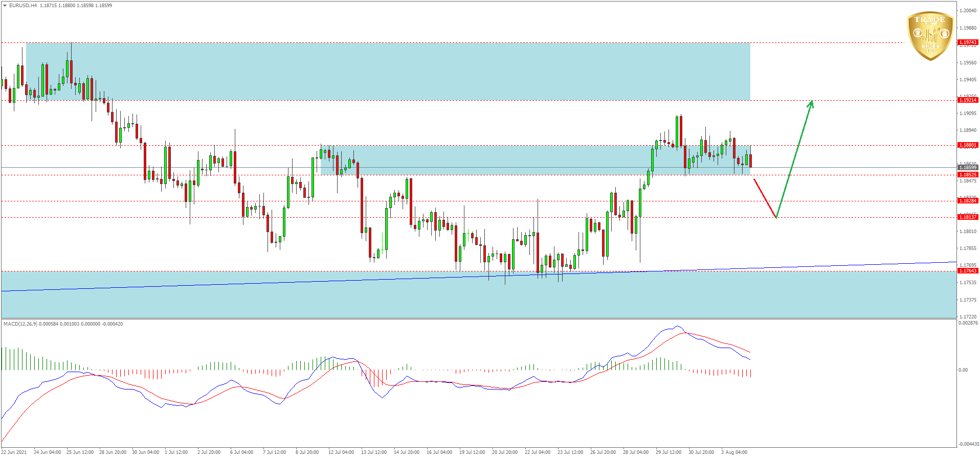Click the 1.18475 price axis value

tap(968, 181)
